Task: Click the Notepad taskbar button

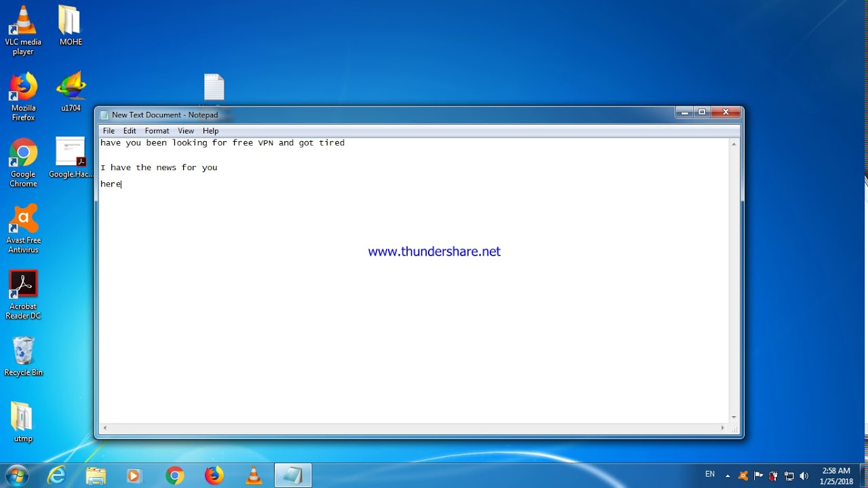Action: click(293, 476)
